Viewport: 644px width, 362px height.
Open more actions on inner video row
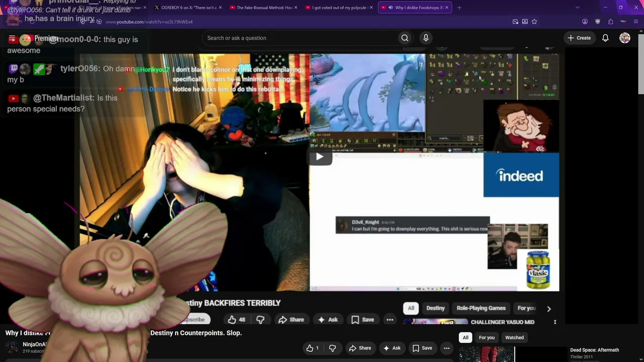[390, 320]
